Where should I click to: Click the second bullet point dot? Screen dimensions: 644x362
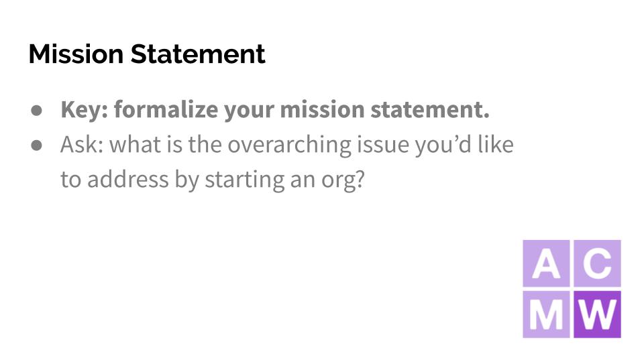coord(36,145)
